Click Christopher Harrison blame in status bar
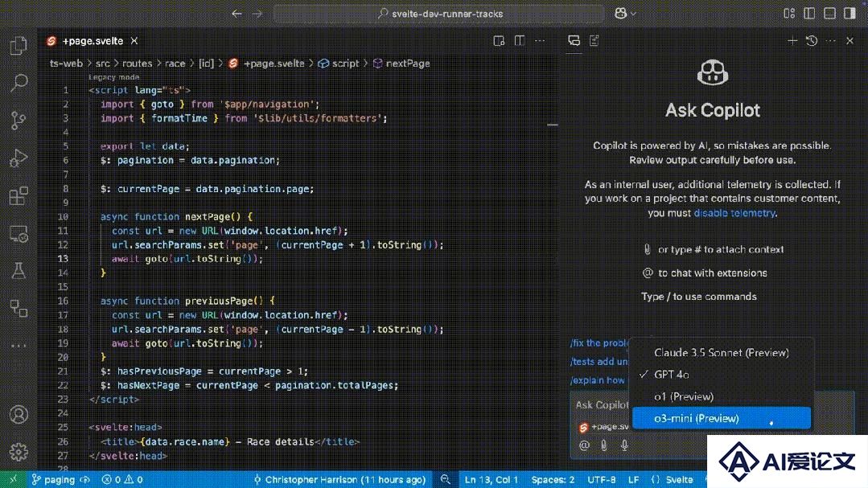The width and height of the screenshot is (868, 488). 339,480
